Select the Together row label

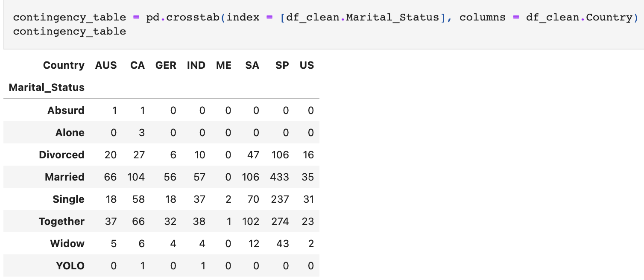pyautogui.click(x=61, y=222)
